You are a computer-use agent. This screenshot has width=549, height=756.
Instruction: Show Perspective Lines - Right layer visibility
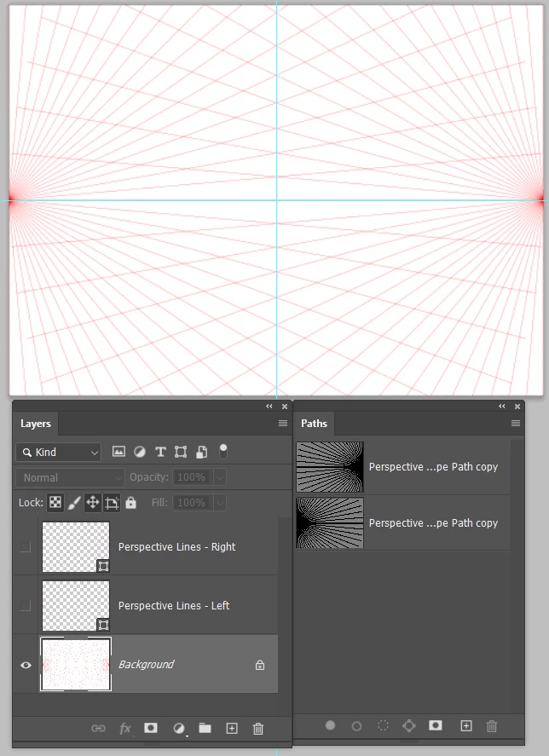coord(26,546)
